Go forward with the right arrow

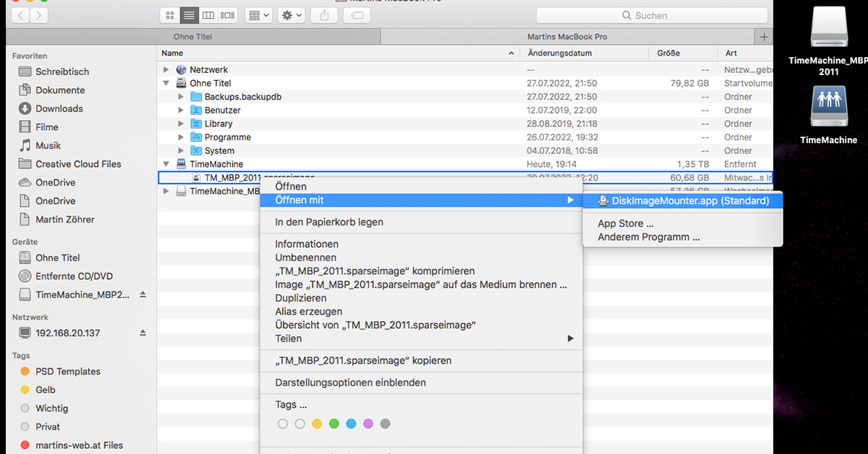tap(38, 15)
